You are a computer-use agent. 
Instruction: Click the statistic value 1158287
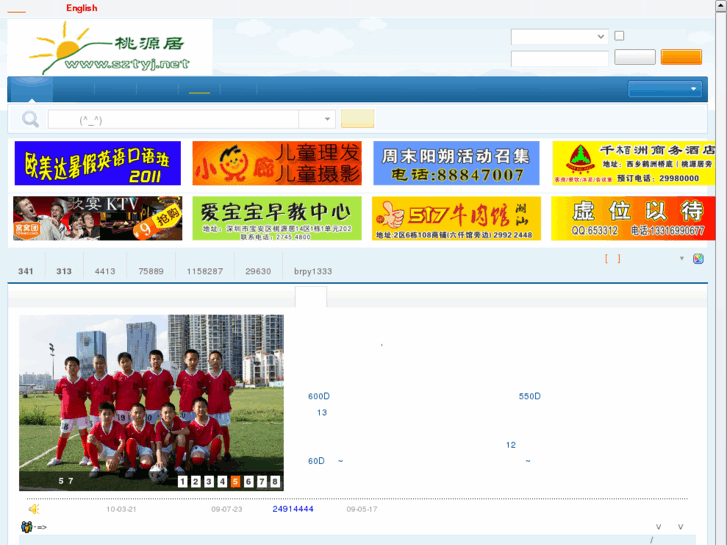(x=205, y=271)
